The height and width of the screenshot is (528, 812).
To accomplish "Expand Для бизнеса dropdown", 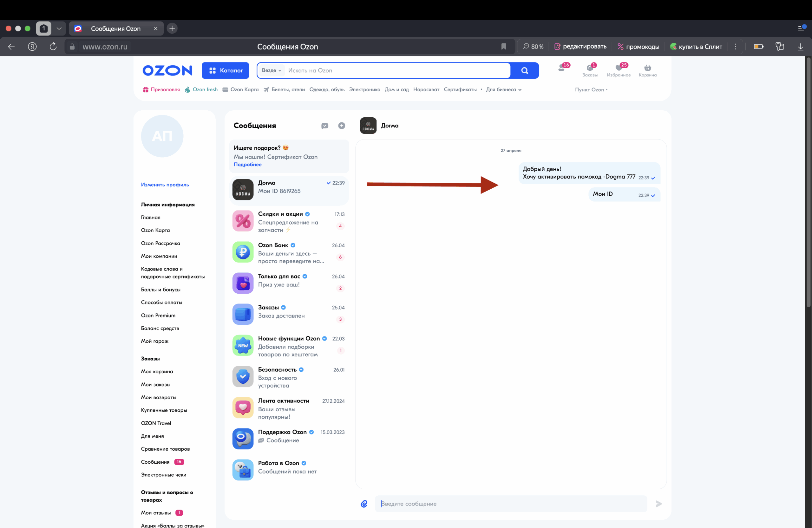I will 504,90.
